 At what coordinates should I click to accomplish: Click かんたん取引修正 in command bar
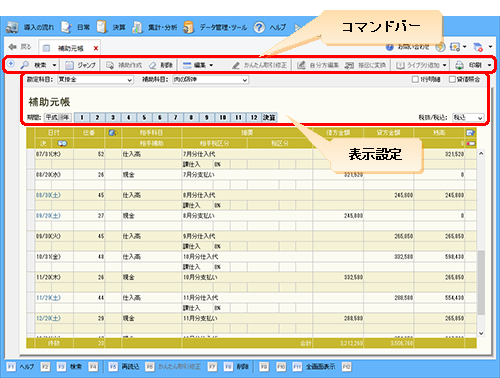(259, 65)
